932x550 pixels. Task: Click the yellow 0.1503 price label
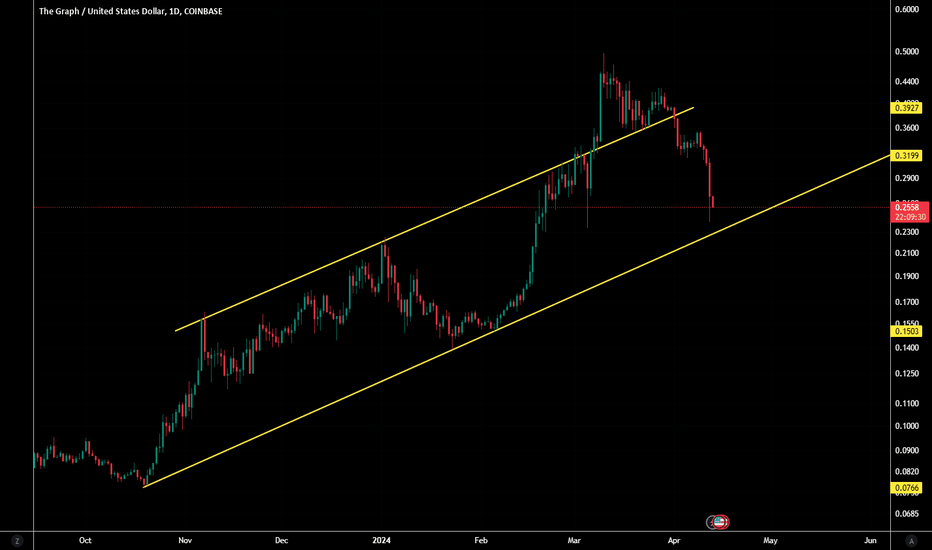(906, 331)
